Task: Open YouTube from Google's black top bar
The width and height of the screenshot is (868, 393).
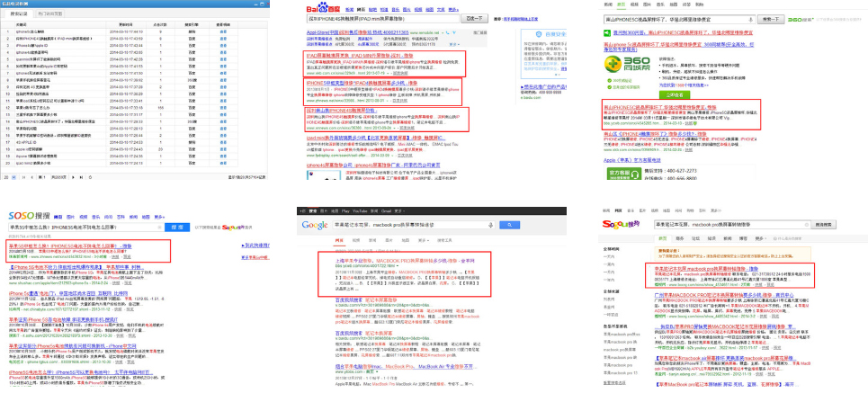Action: click(360, 211)
